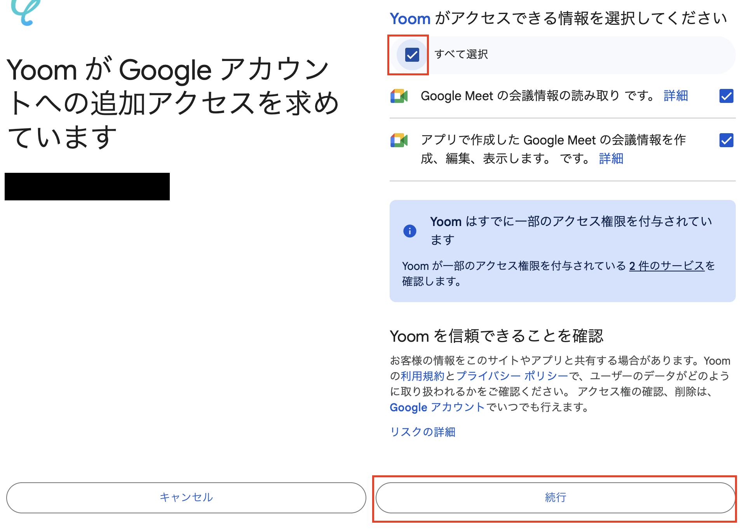756x532 pixels.
Task: Click the blue info circle icon
Action: pyautogui.click(x=409, y=231)
